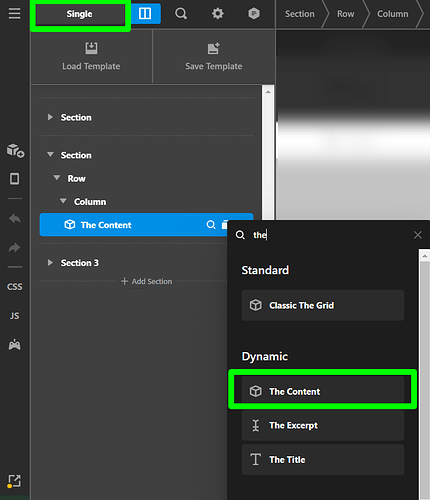Screen dimensions: 430x500
Task: Open the device preview icon
Action: [14, 179]
